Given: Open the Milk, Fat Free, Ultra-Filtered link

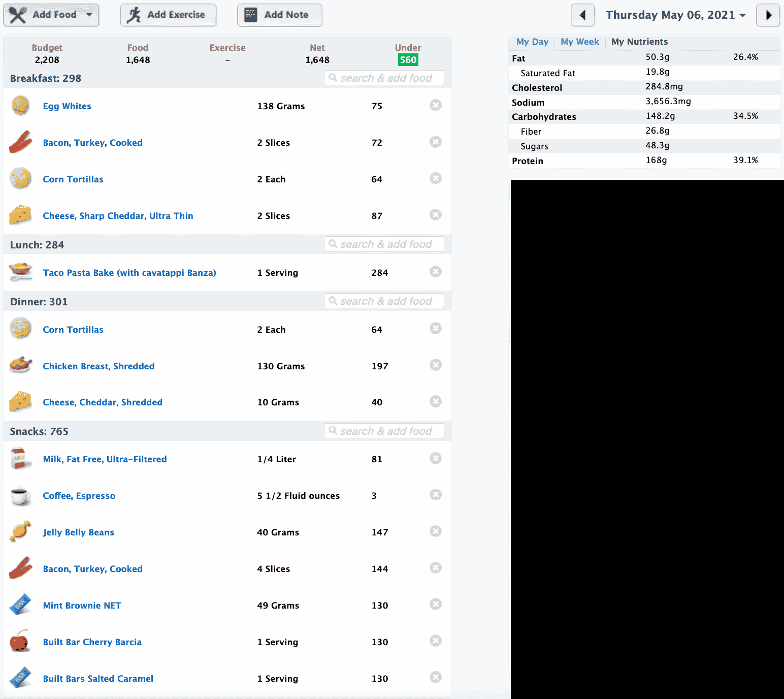Looking at the screenshot, I should 105,459.
